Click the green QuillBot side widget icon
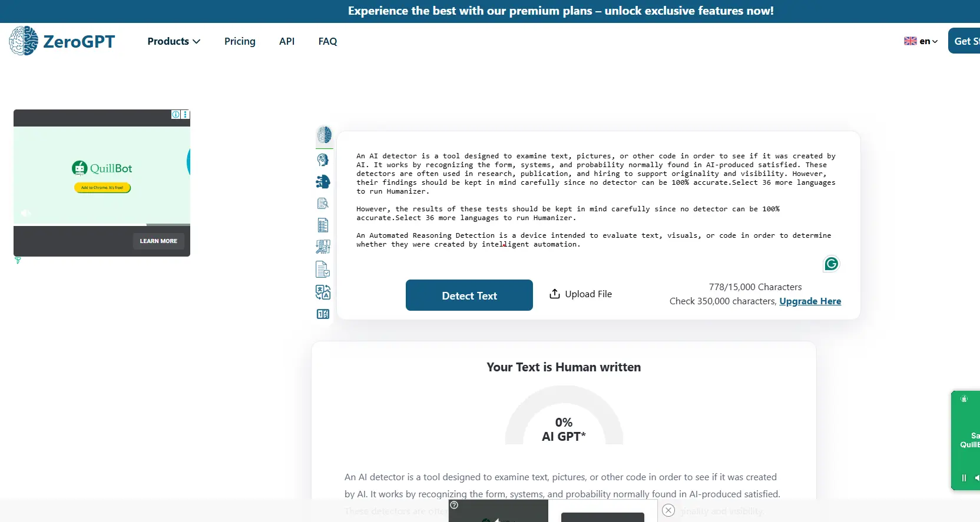Viewport: 980px width, 522px height. pyautogui.click(x=964, y=399)
